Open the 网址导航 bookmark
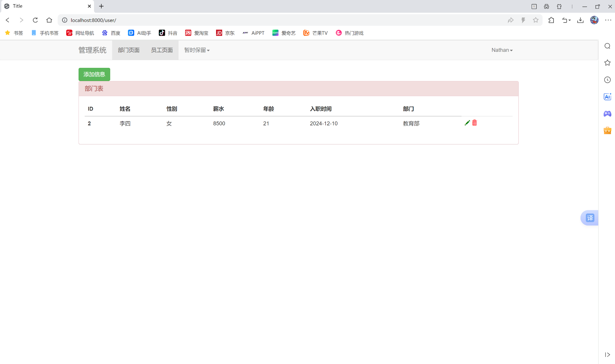 point(80,33)
